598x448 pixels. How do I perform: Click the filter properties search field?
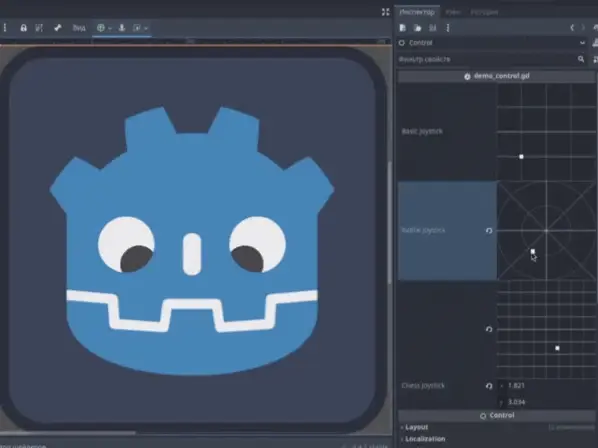pyautogui.click(x=492, y=59)
